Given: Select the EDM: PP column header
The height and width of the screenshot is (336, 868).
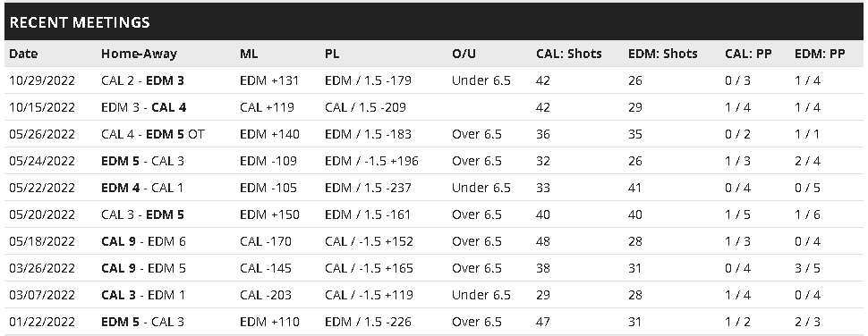Looking at the screenshot, I should coord(820,55).
